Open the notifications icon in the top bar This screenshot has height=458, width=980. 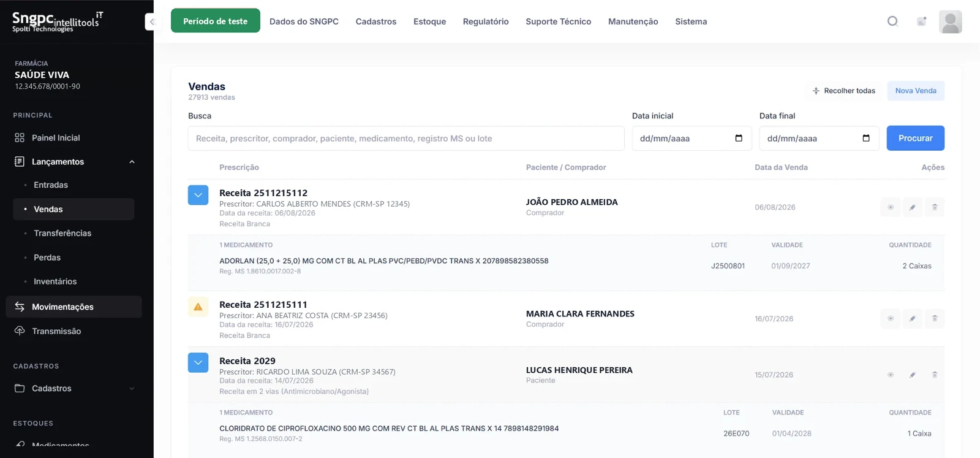pos(921,21)
